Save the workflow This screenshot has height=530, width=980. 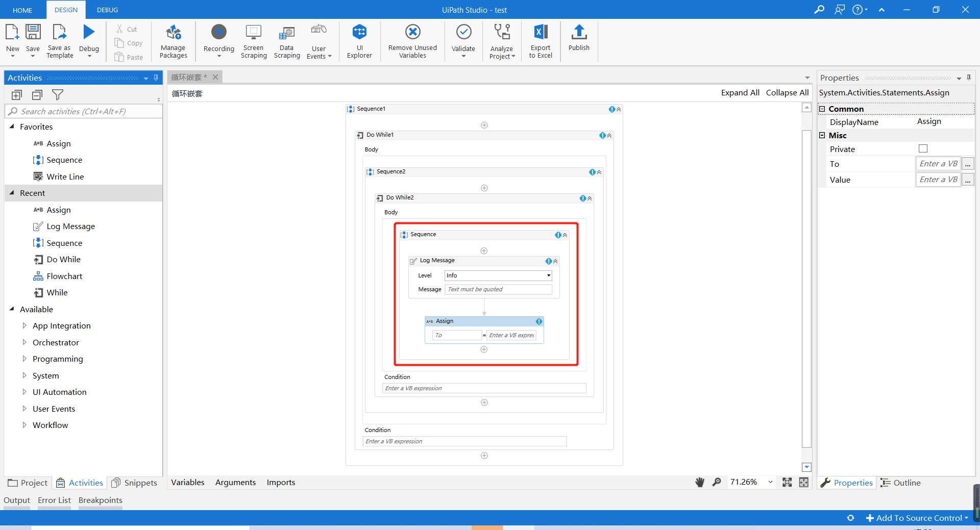(x=33, y=40)
